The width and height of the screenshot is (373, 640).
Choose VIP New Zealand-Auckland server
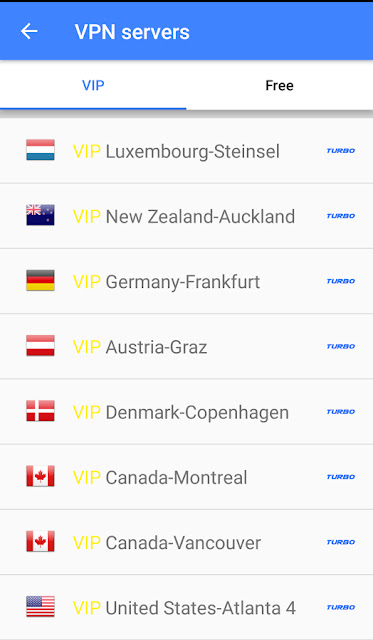click(x=186, y=216)
